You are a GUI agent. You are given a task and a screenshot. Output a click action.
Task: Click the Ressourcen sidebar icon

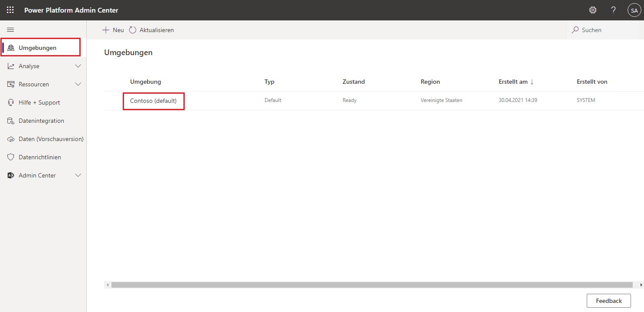pos(11,84)
